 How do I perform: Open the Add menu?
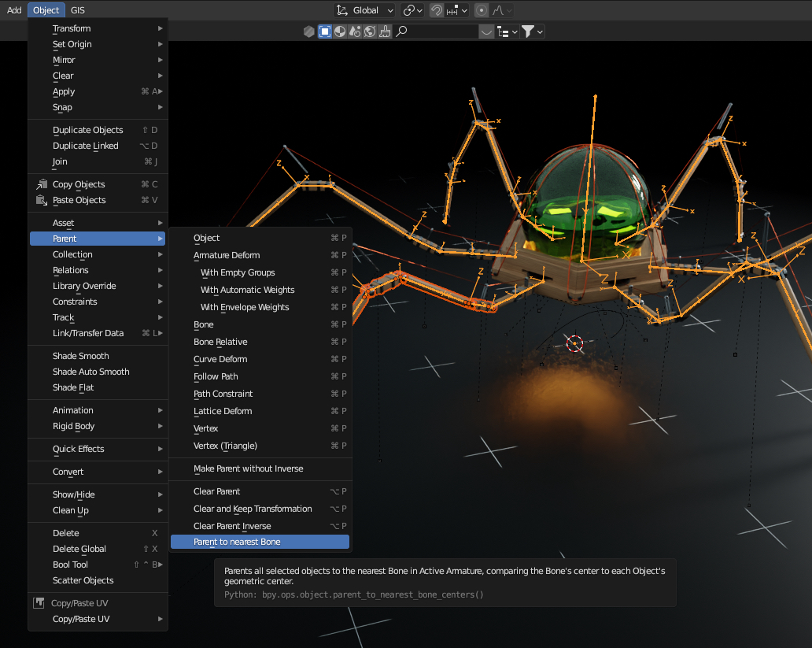pos(14,10)
